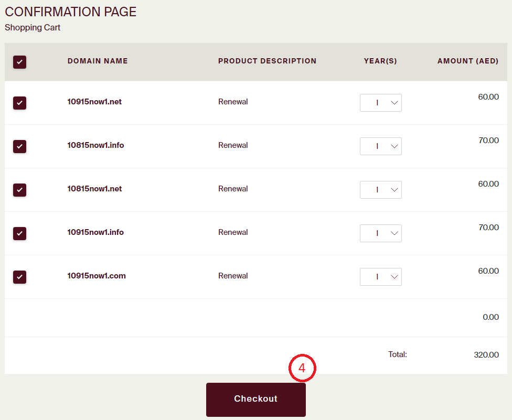
Task: Open the years dropdown for 10915now1.net
Action: pos(380,103)
